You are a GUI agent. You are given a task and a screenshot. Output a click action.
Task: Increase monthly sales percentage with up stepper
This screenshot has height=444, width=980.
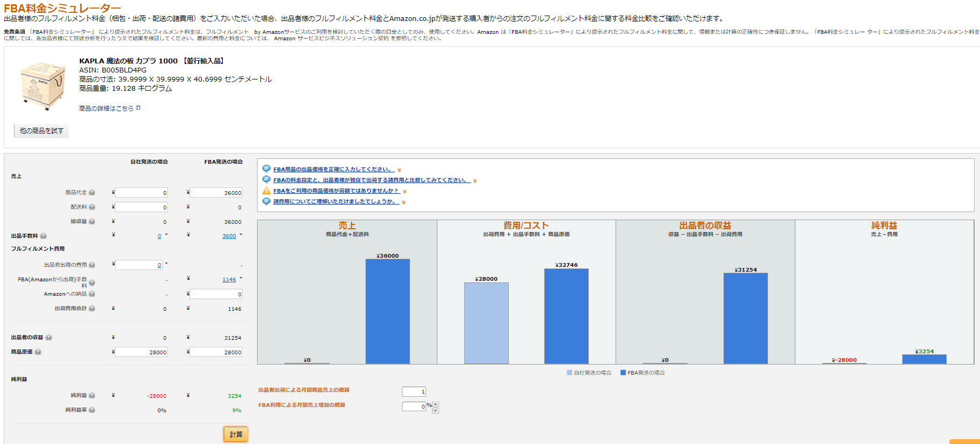pyautogui.click(x=435, y=404)
